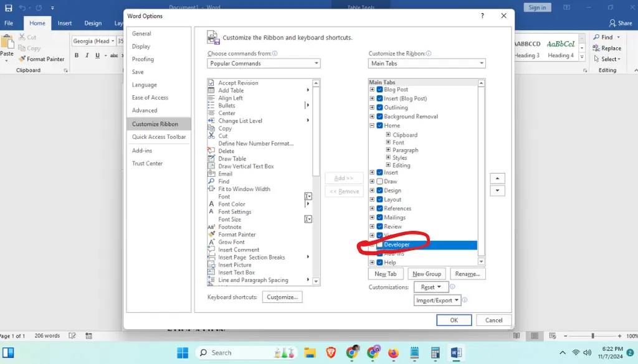
Task: Open the Import/Export dropdown
Action: 437,300
